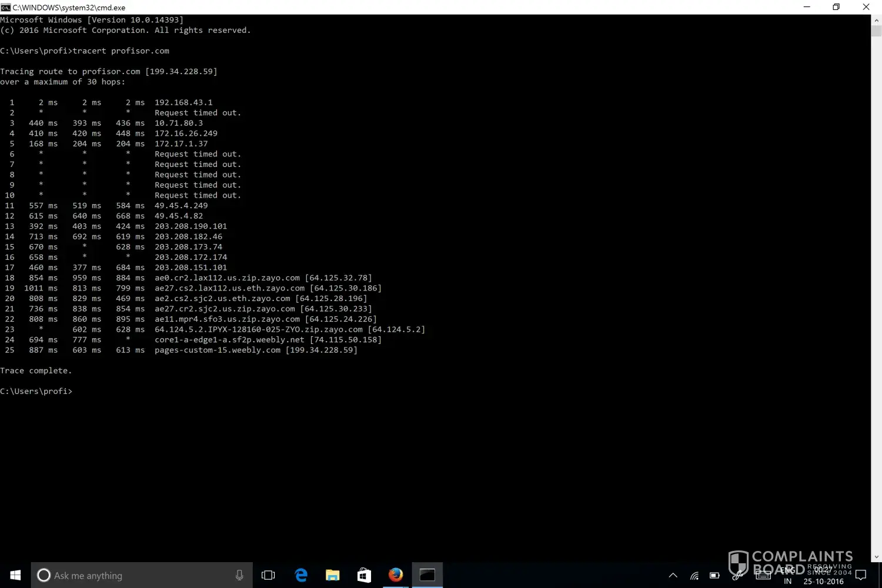Click the command text "tracert profisor.com"
Screen dimensions: 882x588
pyautogui.click(x=121, y=51)
